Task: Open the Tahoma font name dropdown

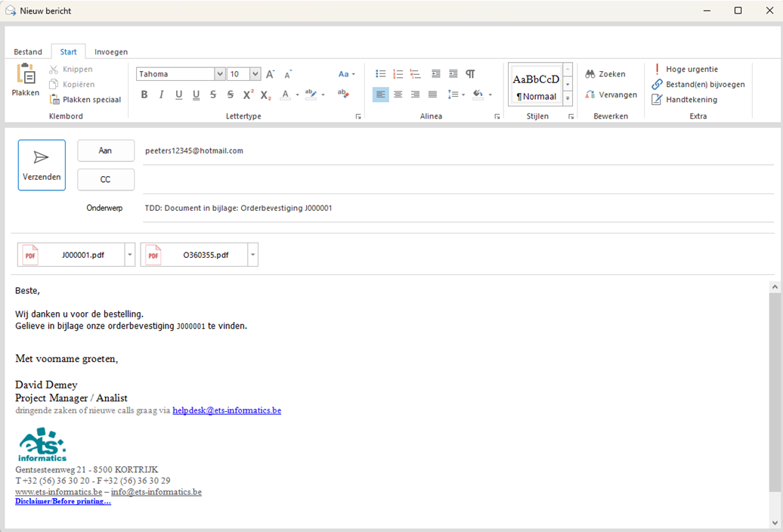Action: pos(220,74)
